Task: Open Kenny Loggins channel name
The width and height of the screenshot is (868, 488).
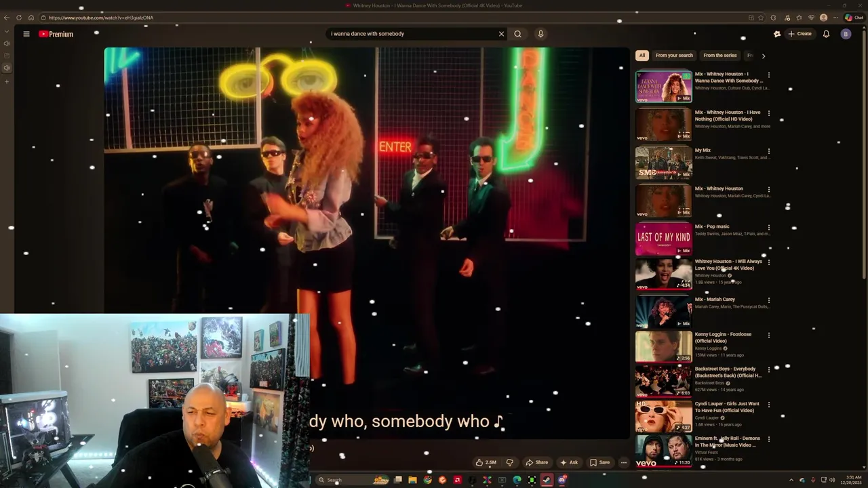Action: point(708,348)
